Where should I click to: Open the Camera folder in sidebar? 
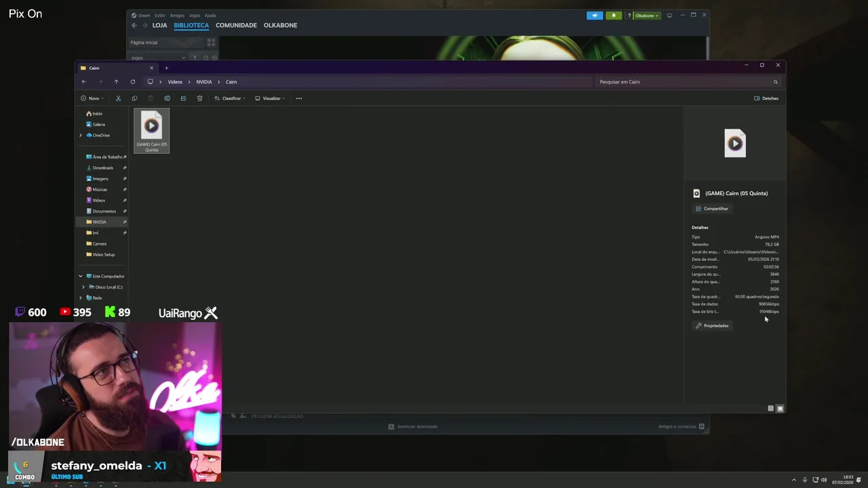point(96,244)
